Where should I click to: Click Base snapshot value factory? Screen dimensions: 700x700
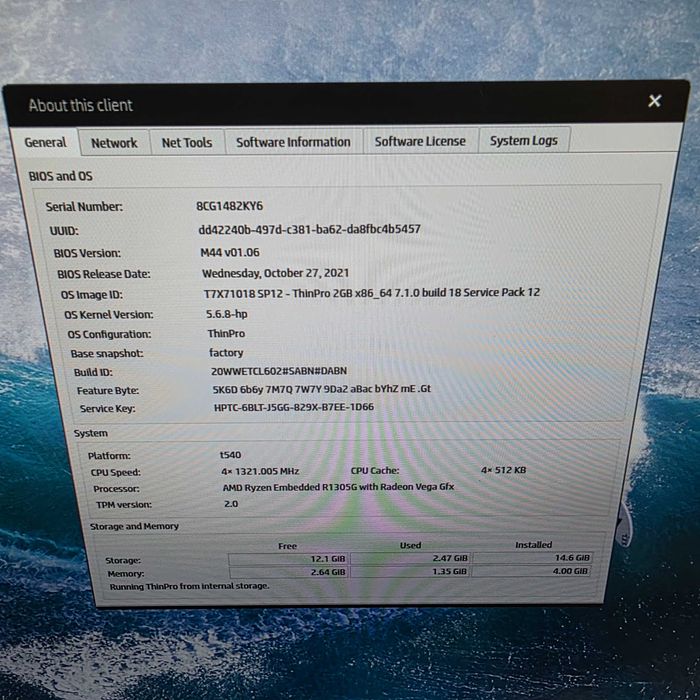click(x=226, y=353)
